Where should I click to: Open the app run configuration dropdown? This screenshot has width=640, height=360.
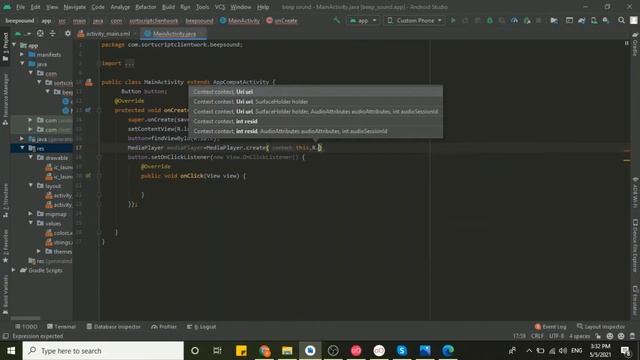(x=363, y=20)
